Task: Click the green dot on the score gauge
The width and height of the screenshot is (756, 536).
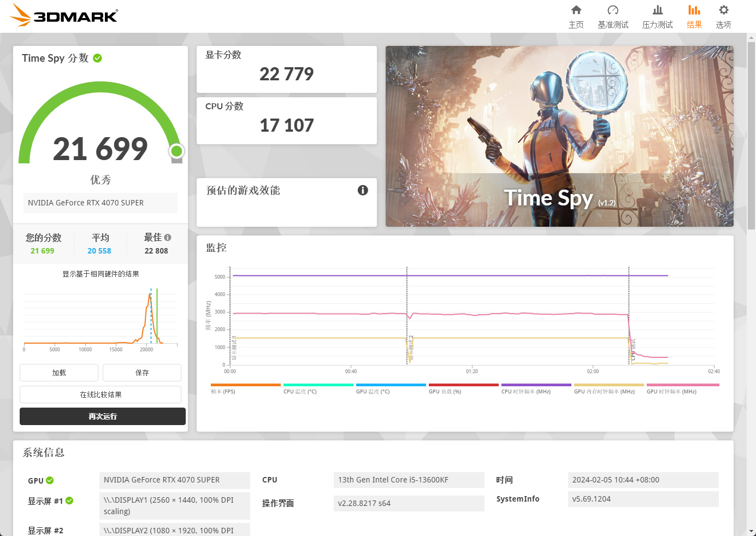Action: 176,151
